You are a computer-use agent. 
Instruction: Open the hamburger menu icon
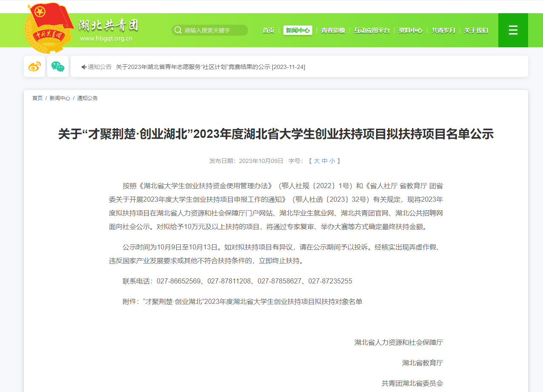click(513, 30)
